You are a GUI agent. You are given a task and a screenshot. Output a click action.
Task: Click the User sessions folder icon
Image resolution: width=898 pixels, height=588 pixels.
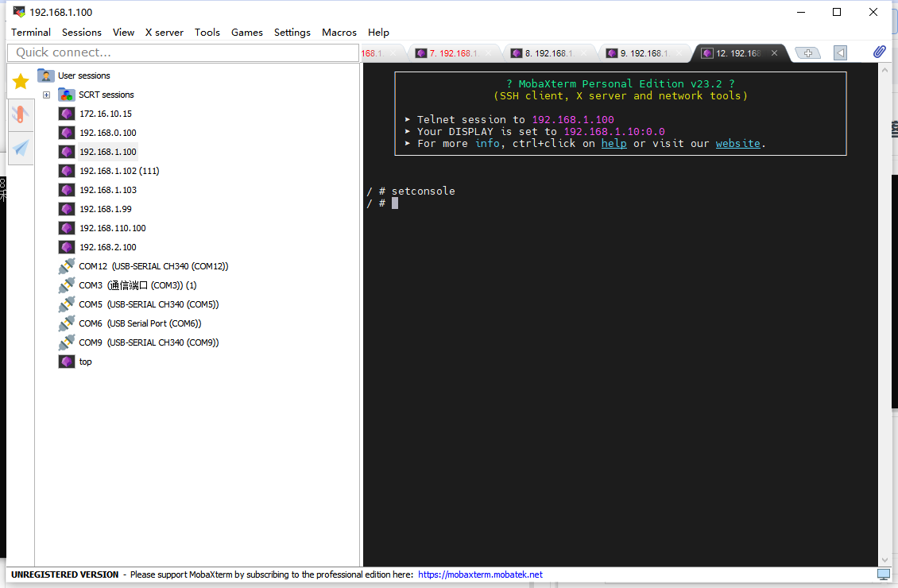pyautogui.click(x=46, y=75)
